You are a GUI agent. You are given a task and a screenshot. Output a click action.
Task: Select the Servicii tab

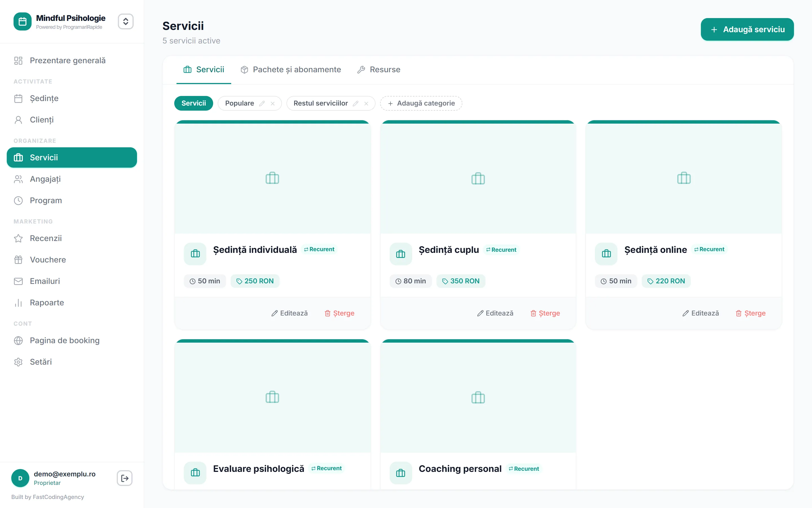pyautogui.click(x=204, y=69)
